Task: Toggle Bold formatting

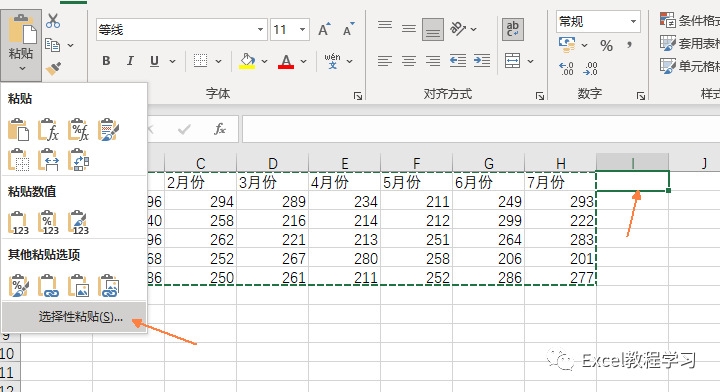Action: coord(106,61)
